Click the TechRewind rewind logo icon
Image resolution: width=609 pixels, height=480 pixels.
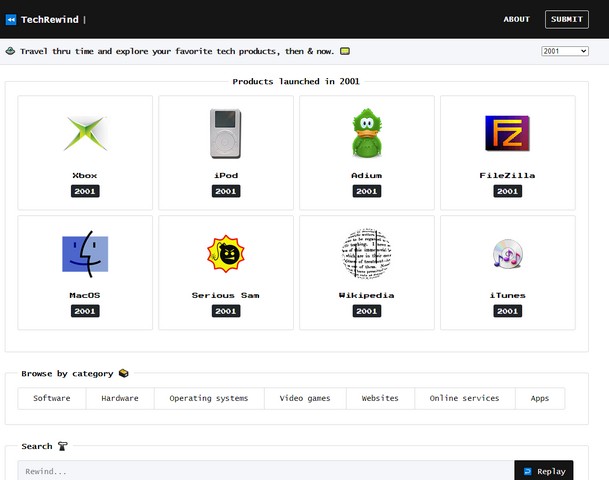(x=11, y=19)
